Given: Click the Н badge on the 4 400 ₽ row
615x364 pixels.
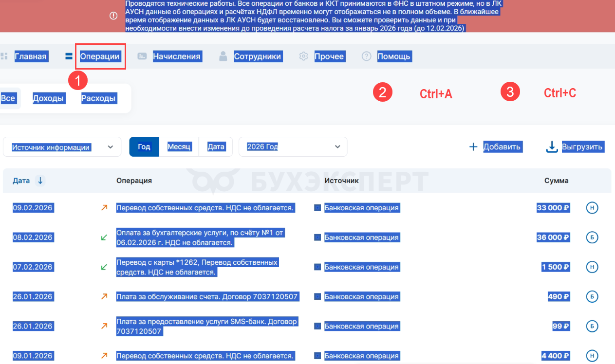Looking at the screenshot, I should (592, 356).
